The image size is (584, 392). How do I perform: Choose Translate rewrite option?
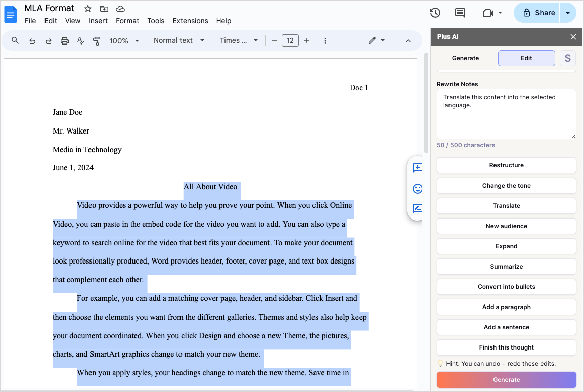506,206
